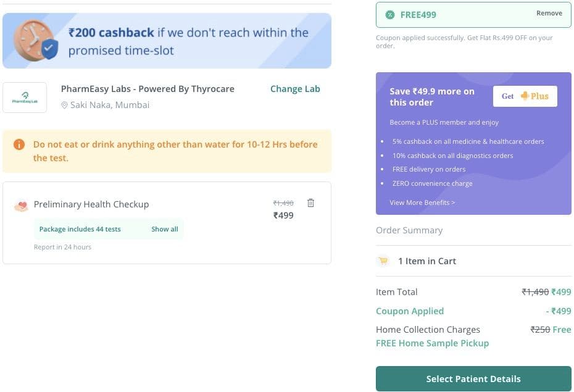
Task: Open the Change Lab link
Action: click(x=295, y=89)
